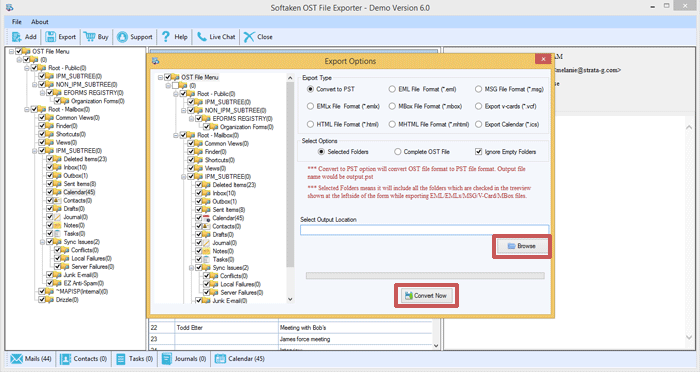Collapse Root - Mailbox(0) in main window tree
The height and width of the screenshot is (372, 700).
coord(27,109)
